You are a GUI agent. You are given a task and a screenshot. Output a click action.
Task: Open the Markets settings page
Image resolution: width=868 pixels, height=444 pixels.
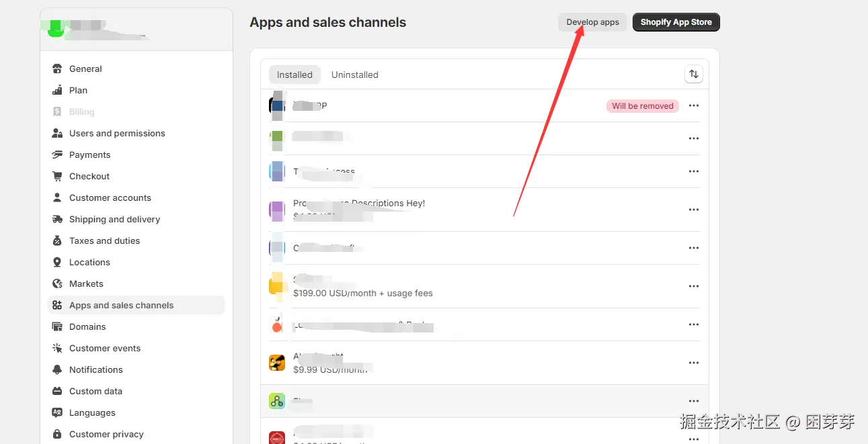tap(136, 283)
